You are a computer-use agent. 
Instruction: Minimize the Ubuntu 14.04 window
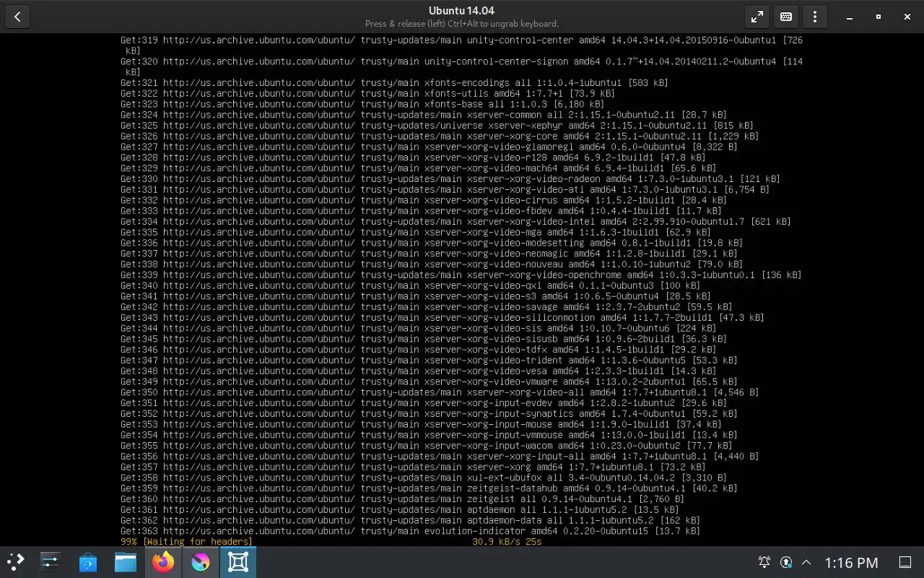tap(850, 17)
